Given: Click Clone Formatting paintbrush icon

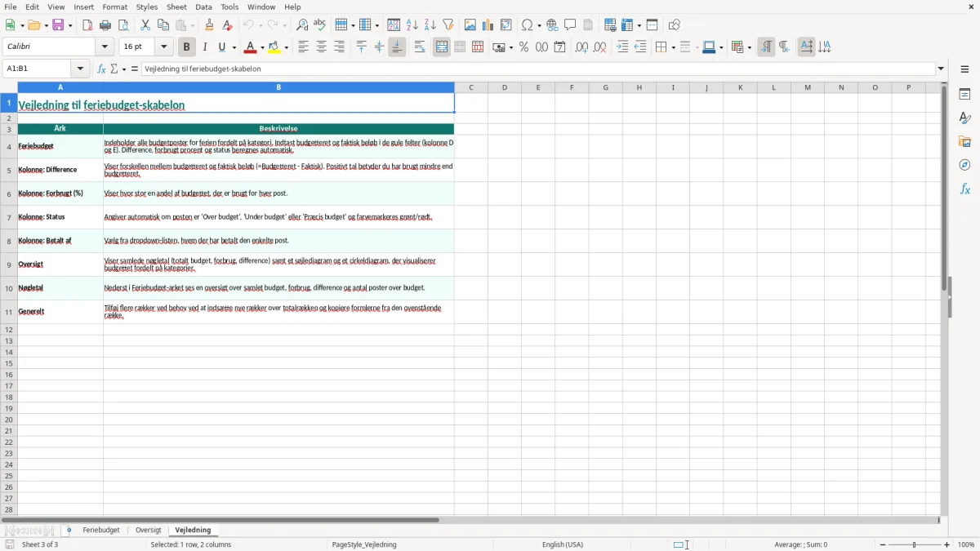Looking at the screenshot, I should tap(209, 25).
